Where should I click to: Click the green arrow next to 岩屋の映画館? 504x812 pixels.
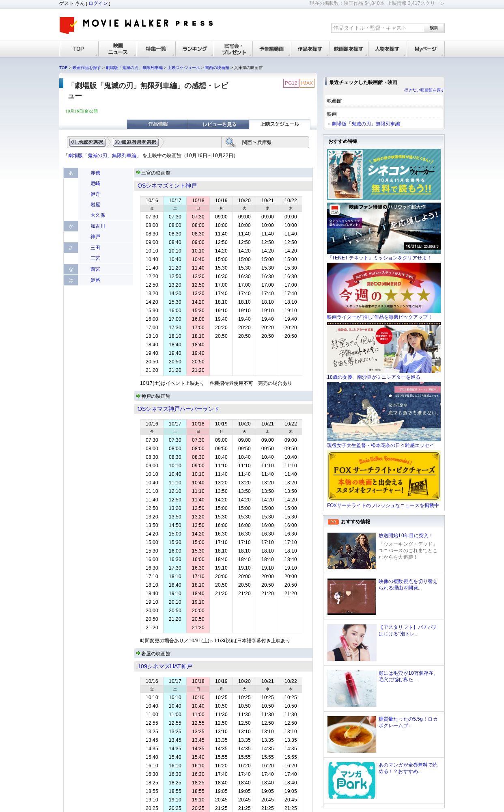[138, 653]
